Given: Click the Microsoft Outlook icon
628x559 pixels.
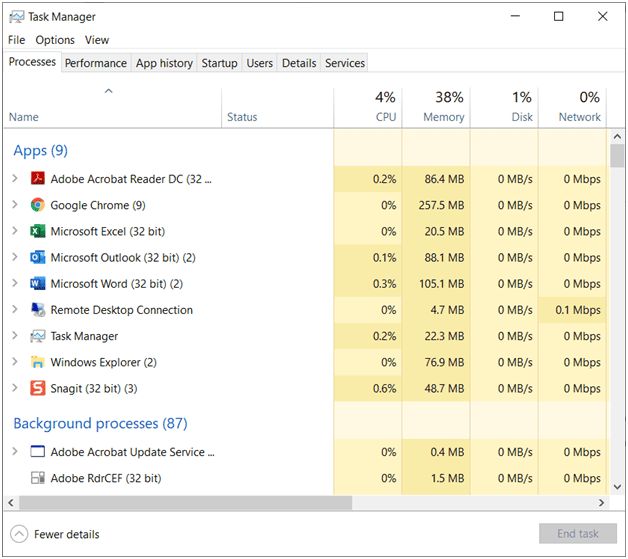Looking at the screenshot, I should coord(38,257).
